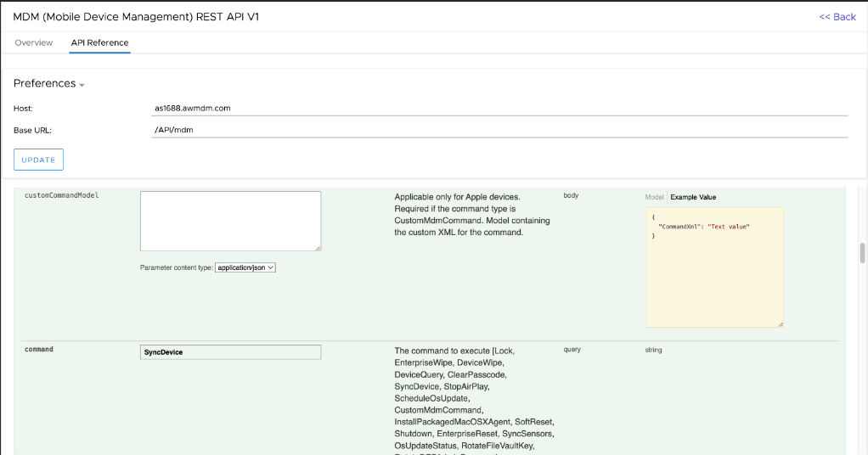Image resolution: width=868 pixels, height=455 pixels.
Task: Click the Preferences heading
Action: [x=44, y=83]
